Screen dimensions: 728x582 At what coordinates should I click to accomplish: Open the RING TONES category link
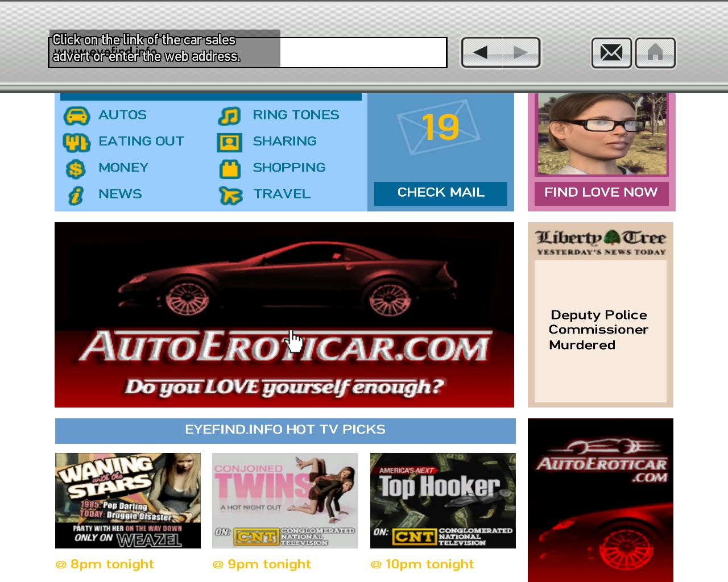pyautogui.click(x=296, y=115)
